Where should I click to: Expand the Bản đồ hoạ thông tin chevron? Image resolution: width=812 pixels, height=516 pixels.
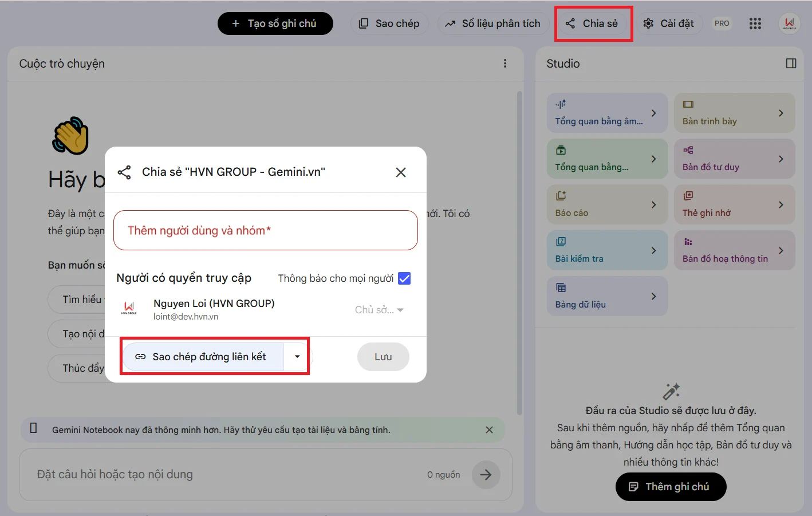point(781,250)
